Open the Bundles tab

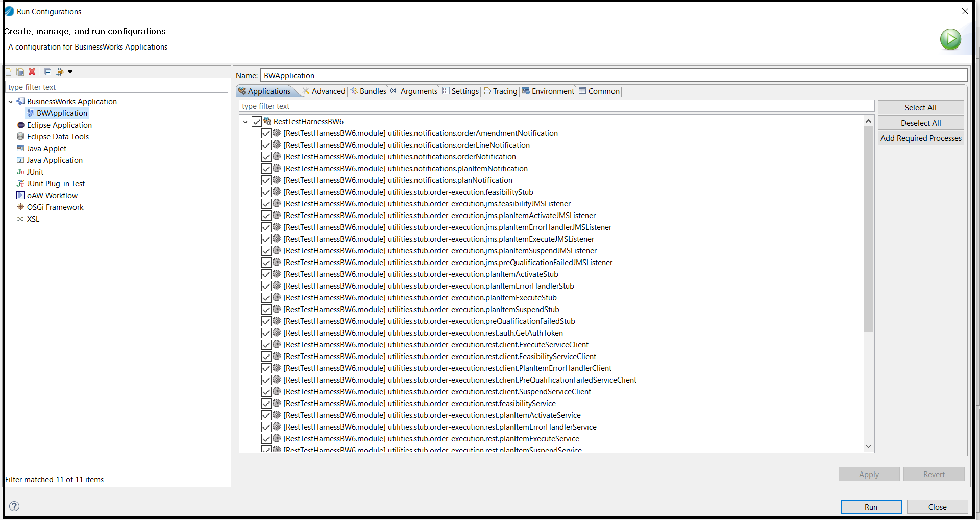click(x=368, y=91)
